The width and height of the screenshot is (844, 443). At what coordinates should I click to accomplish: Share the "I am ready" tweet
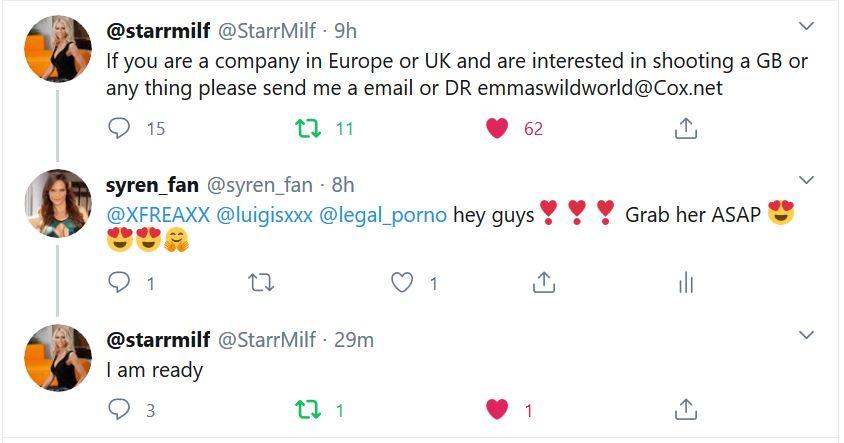click(685, 409)
